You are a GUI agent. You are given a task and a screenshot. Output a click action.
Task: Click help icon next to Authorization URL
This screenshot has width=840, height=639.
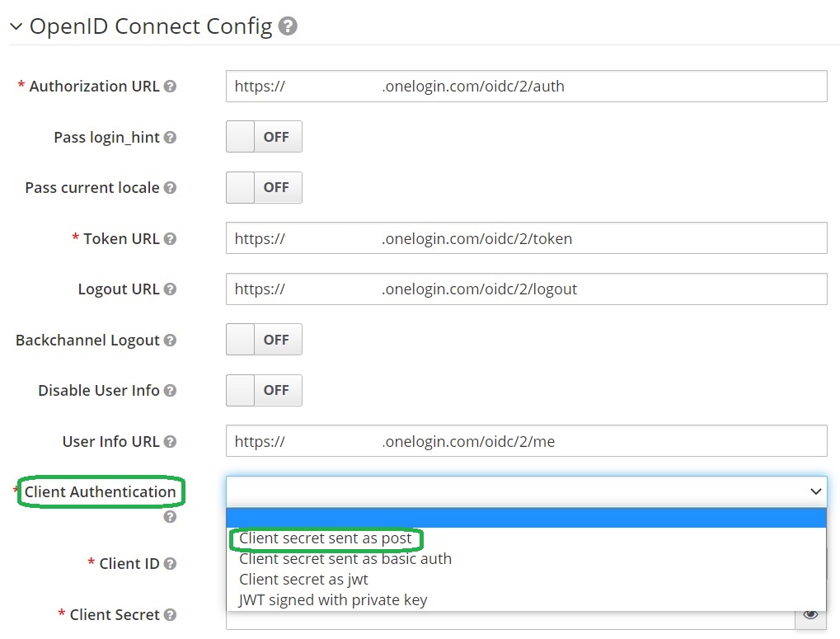tap(170, 87)
